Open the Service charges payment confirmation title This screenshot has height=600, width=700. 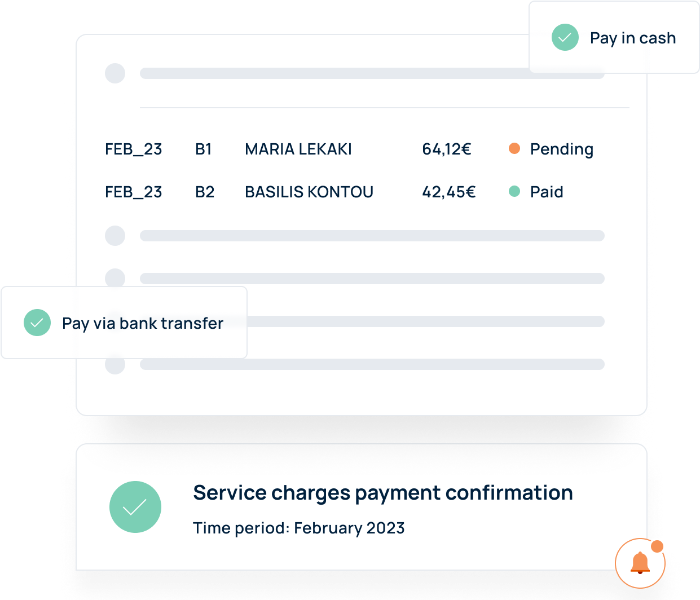pos(383,493)
